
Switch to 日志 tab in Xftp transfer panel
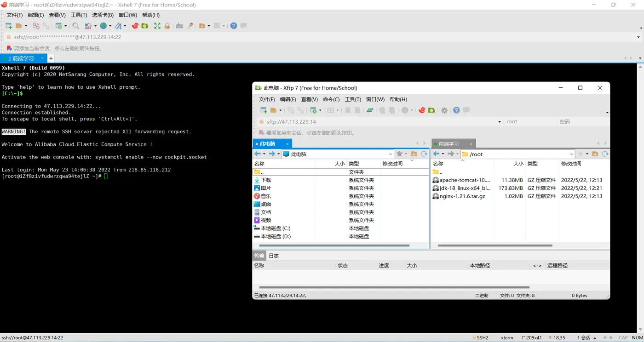[274, 256]
